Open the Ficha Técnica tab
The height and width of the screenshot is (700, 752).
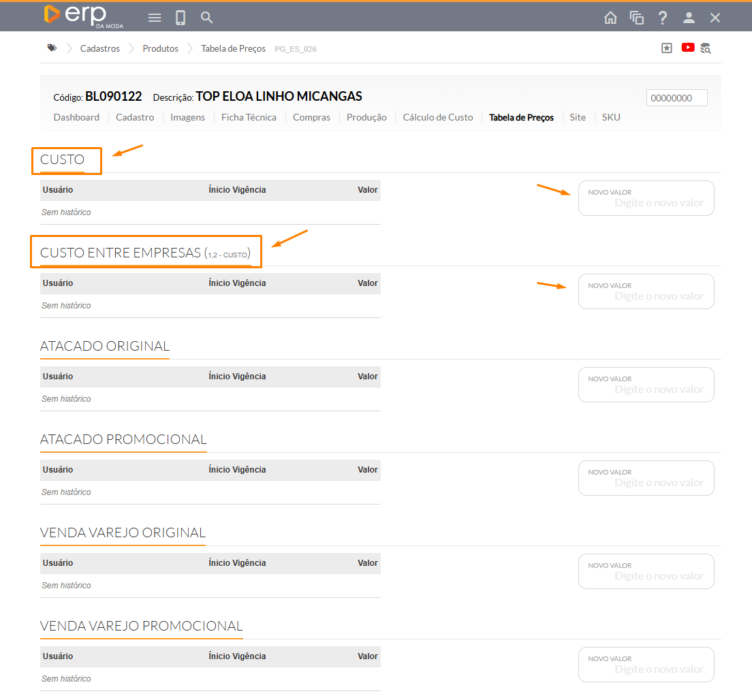(x=249, y=117)
